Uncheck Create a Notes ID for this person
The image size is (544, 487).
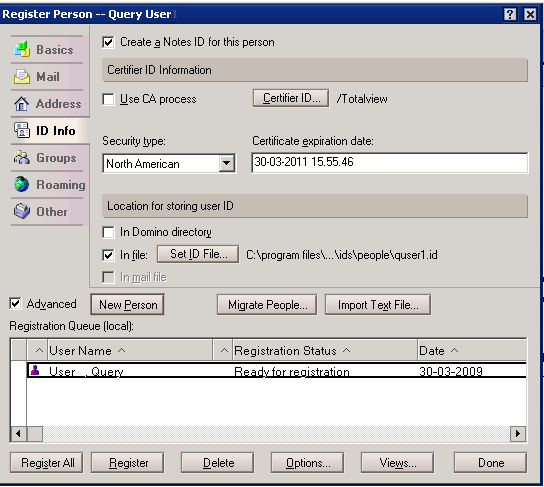[108, 43]
